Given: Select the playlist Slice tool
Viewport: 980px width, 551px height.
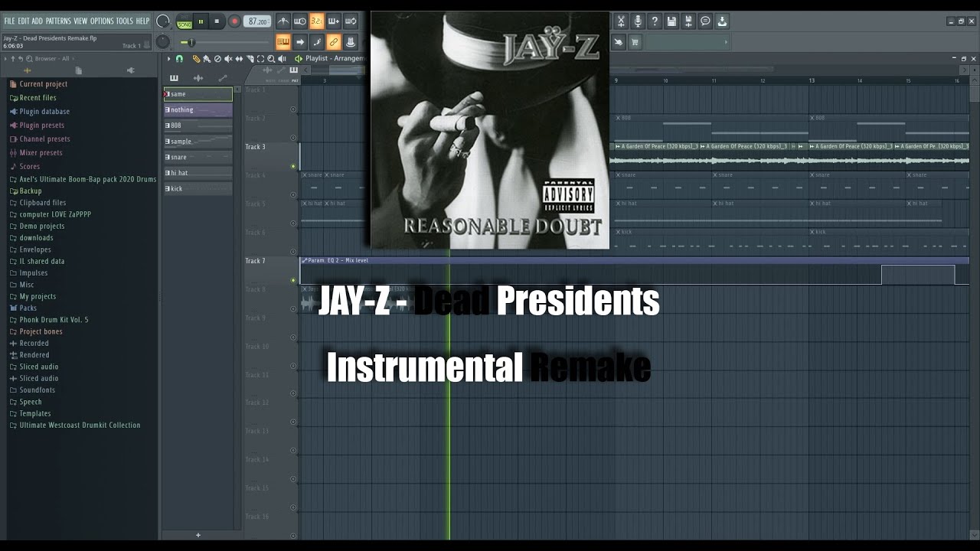Looking at the screenshot, I should 250,59.
